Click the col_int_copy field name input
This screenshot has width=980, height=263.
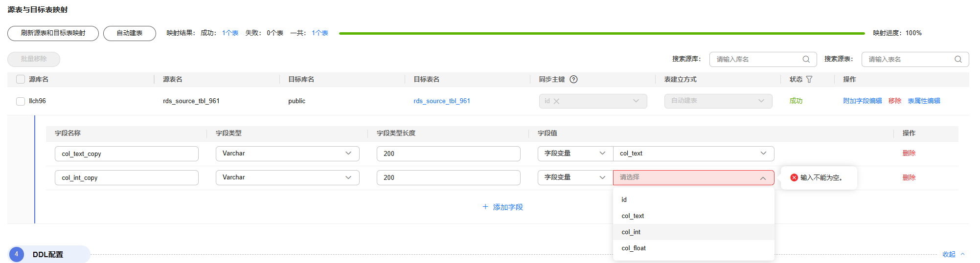click(x=126, y=177)
